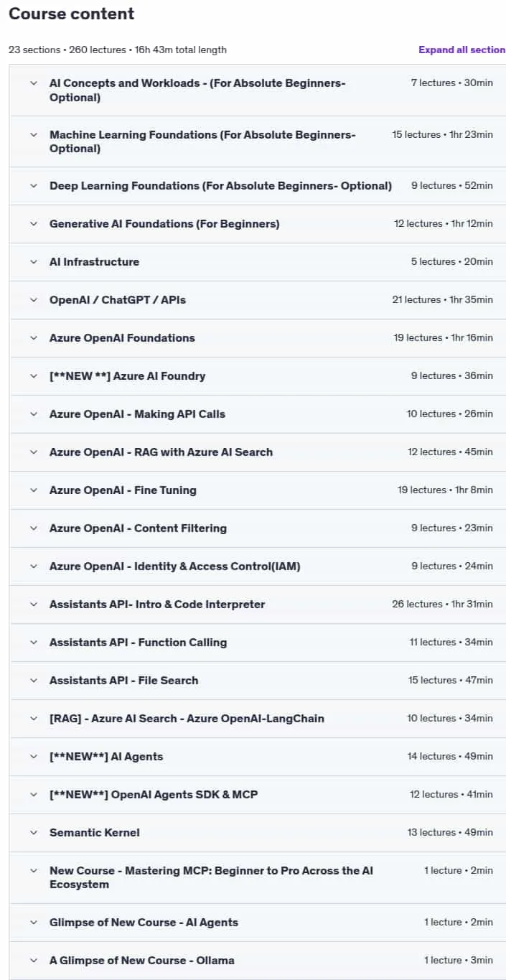The width and height of the screenshot is (506, 980).
Task: Expand all sections of the course
Action: pyautogui.click(x=462, y=50)
